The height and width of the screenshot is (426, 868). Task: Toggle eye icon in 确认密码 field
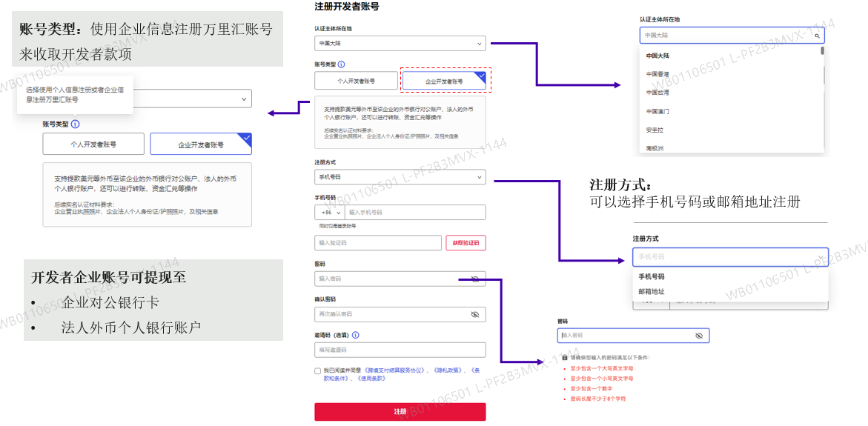point(474,314)
